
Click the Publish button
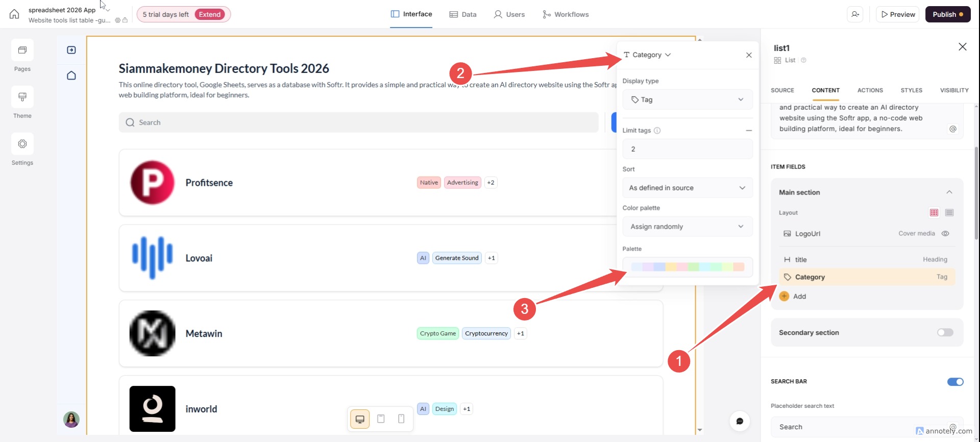[x=947, y=14]
